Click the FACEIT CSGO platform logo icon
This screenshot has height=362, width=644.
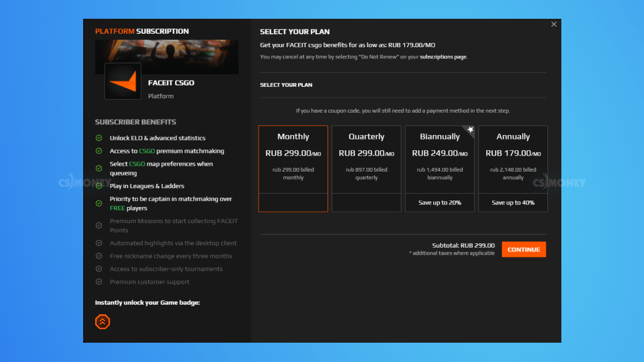(x=122, y=82)
